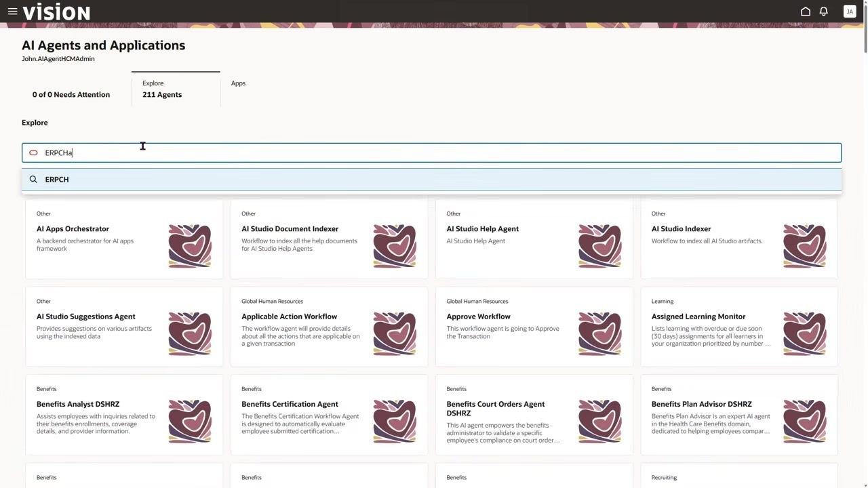Viewport: 868px width, 488px height.
Task: Switch to the Apps tab
Action: point(238,83)
